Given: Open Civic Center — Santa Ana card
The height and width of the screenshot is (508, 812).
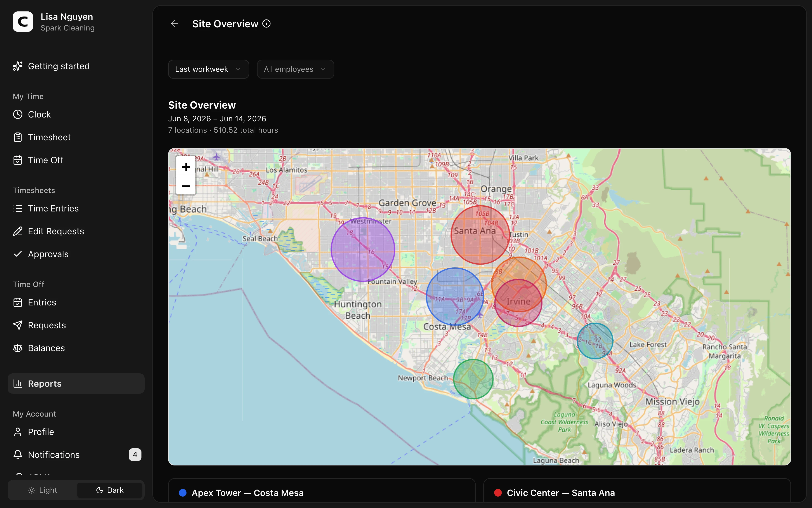Looking at the screenshot, I should pos(637,491).
